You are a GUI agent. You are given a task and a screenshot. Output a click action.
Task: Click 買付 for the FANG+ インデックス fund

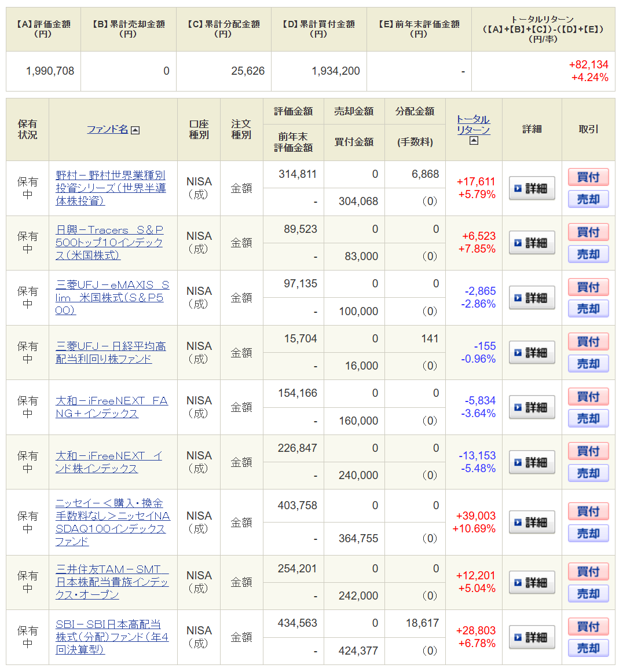coord(588,396)
